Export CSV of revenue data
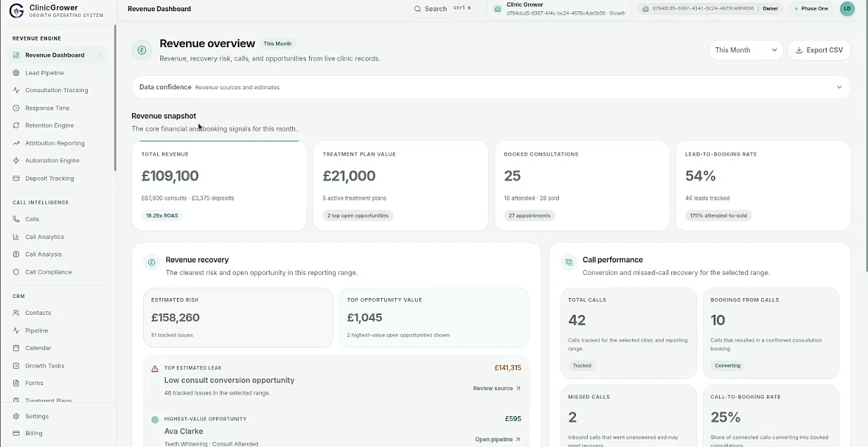The height and width of the screenshot is (447, 868). point(819,50)
